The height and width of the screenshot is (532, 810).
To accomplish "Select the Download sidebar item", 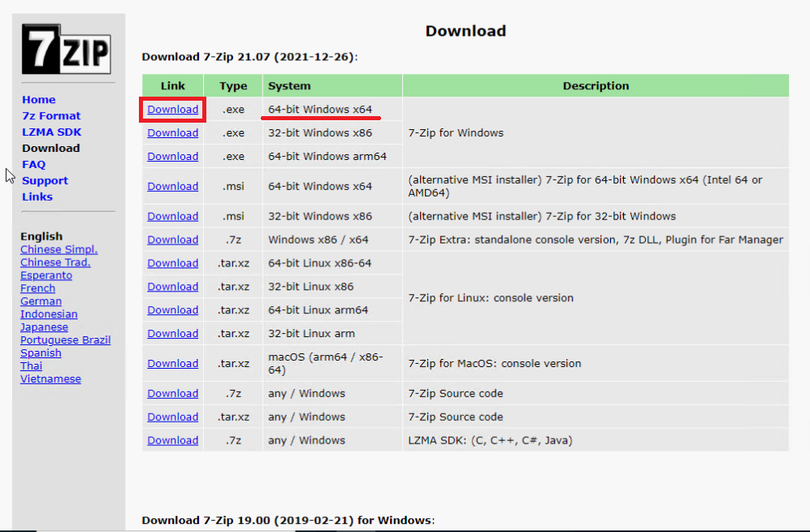I will [x=50, y=149].
